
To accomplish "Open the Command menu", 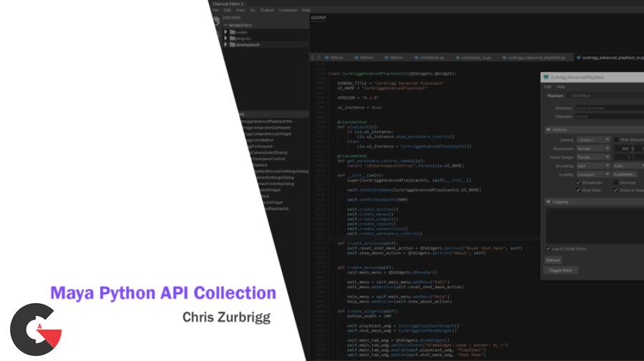I will [288, 10].
